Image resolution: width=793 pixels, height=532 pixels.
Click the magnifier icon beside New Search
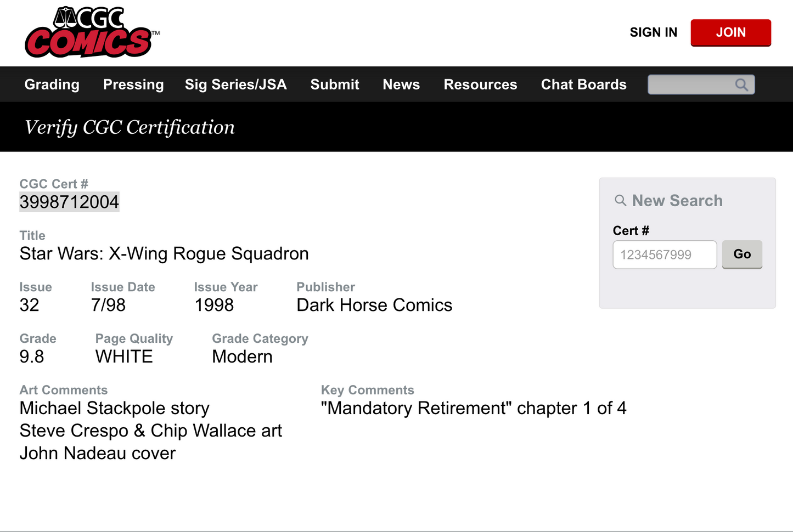(x=620, y=201)
